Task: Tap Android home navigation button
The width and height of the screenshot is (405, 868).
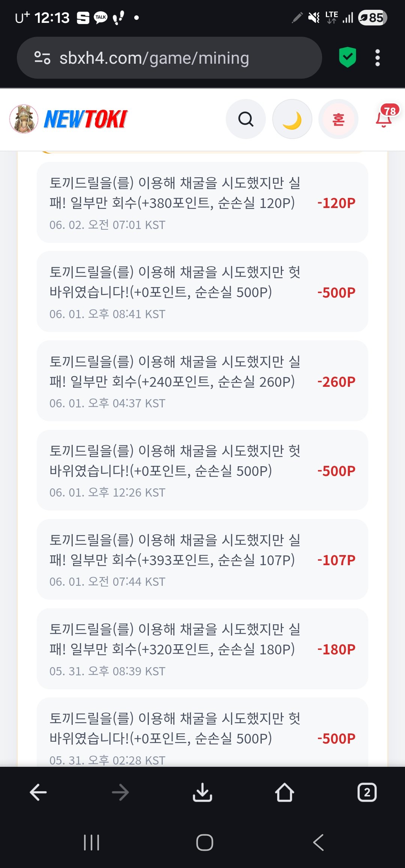Action: coord(205,843)
